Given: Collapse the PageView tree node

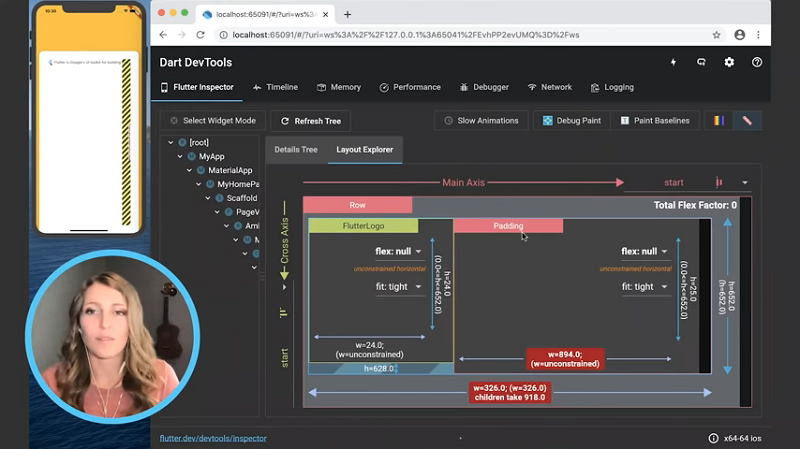Looking at the screenshot, I should pyautogui.click(x=217, y=212).
